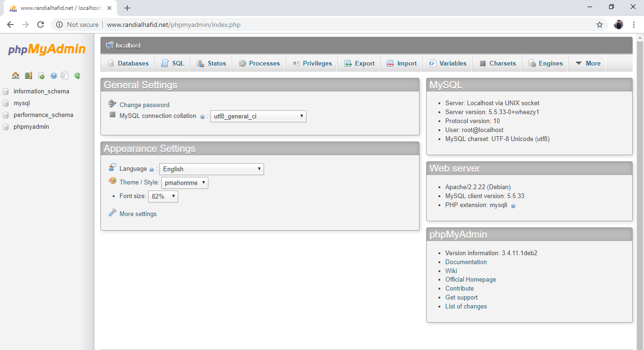Click localhost server breadcrumb
Image resolution: width=644 pixels, height=350 pixels.
click(x=128, y=45)
